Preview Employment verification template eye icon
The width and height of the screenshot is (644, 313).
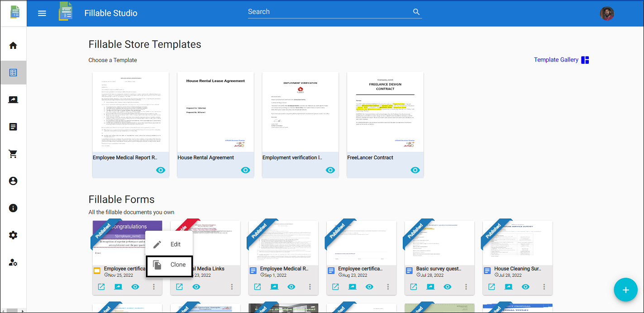click(x=330, y=170)
